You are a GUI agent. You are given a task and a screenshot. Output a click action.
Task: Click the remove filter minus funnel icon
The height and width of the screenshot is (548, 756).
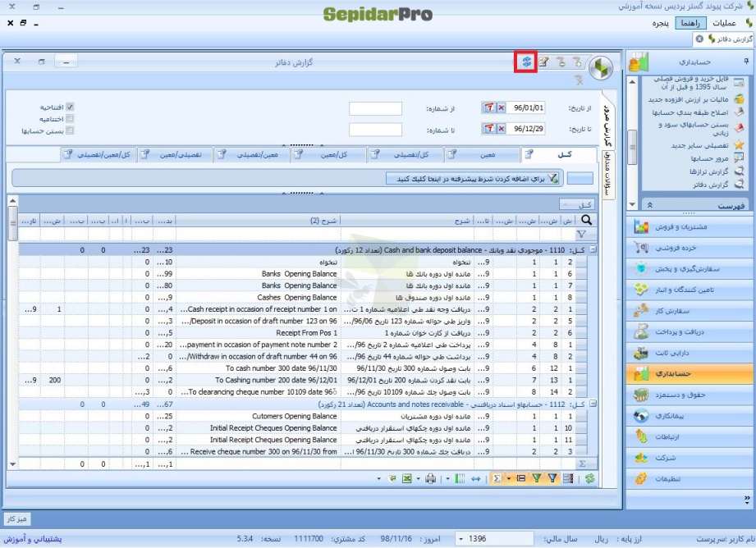pyautogui.click(x=561, y=62)
